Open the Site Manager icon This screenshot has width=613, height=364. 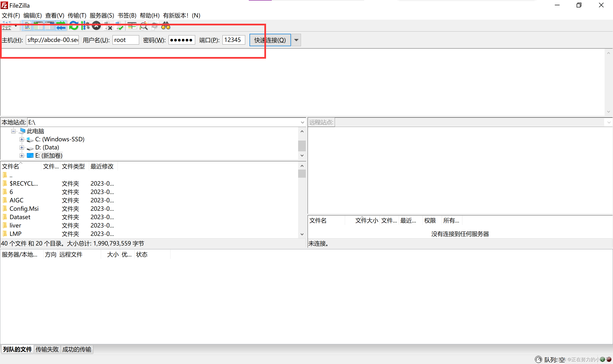click(x=7, y=26)
